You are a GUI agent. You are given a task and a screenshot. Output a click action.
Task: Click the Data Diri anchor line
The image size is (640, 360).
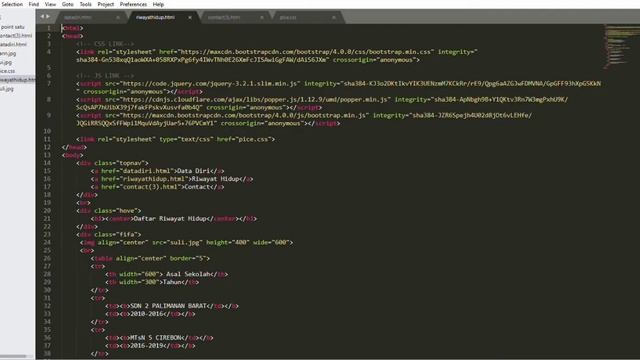[x=158, y=171]
